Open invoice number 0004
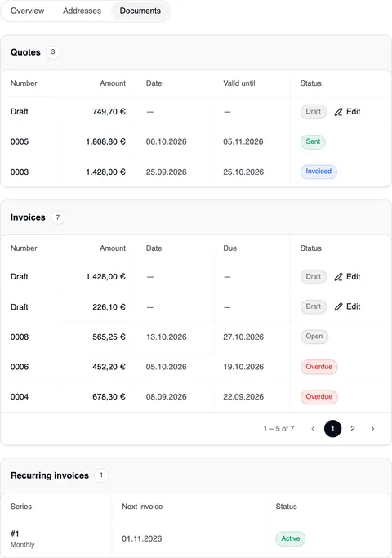 (x=20, y=397)
